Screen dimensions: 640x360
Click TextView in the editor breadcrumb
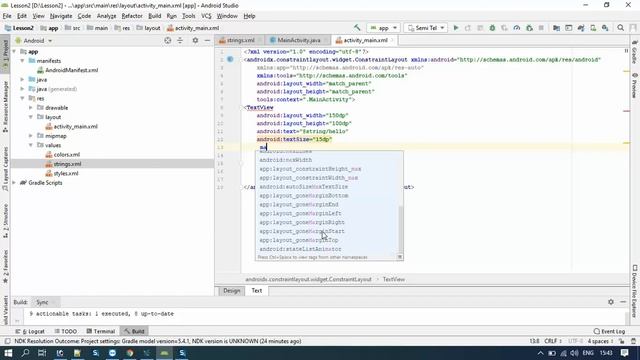[x=393, y=280]
